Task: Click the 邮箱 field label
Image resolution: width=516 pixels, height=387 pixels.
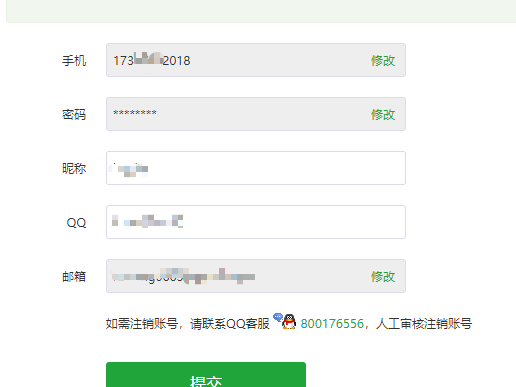Action: point(74,277)
